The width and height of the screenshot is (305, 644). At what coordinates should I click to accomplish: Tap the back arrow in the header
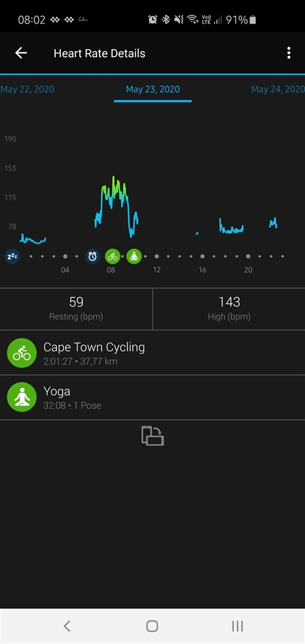[21, 53]
